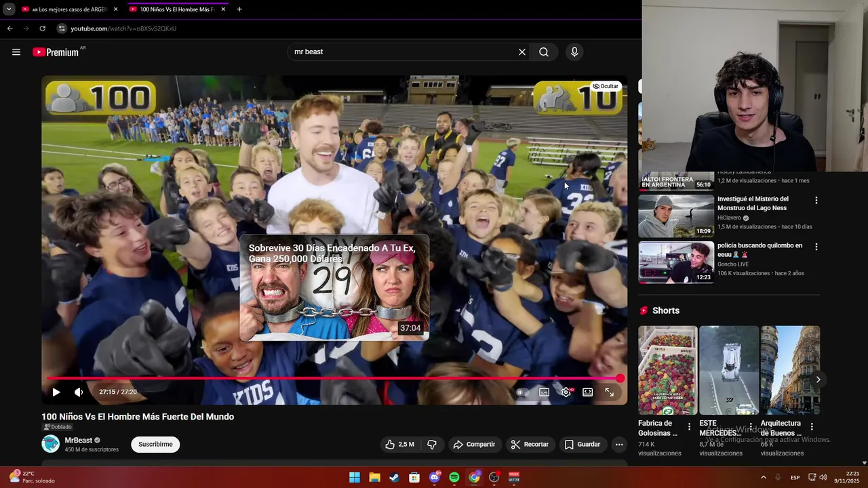
Task: Open 'policía buscando quilombo en eeuu' thumbnail
Action: (676, 262)
